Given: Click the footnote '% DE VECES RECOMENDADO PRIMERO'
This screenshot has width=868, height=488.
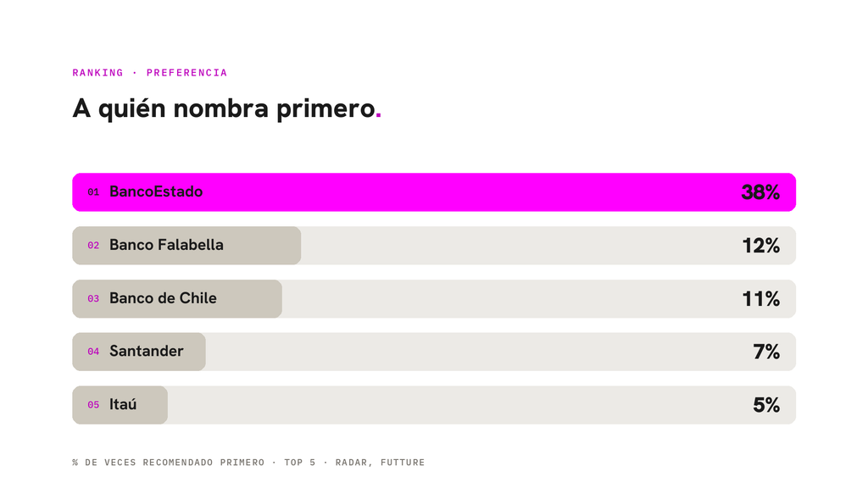Looking at the screenshot, I should coord(169,462).
